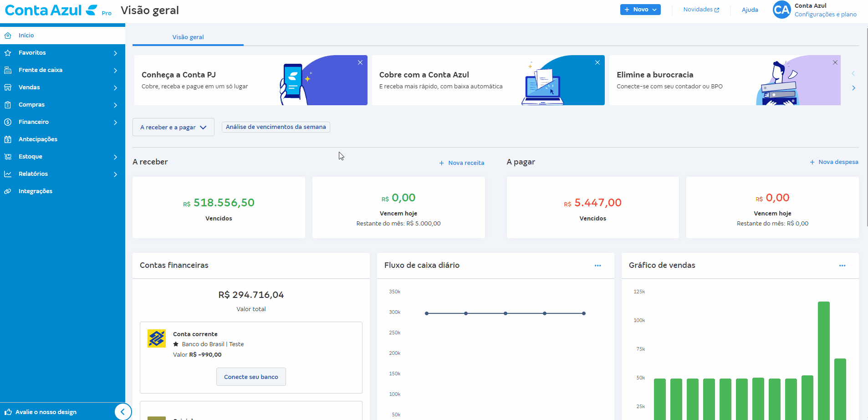Screen dimensions: 868x420
Task: Open the Novidades link
Action: pyautogui.click(x=701, y=10)
